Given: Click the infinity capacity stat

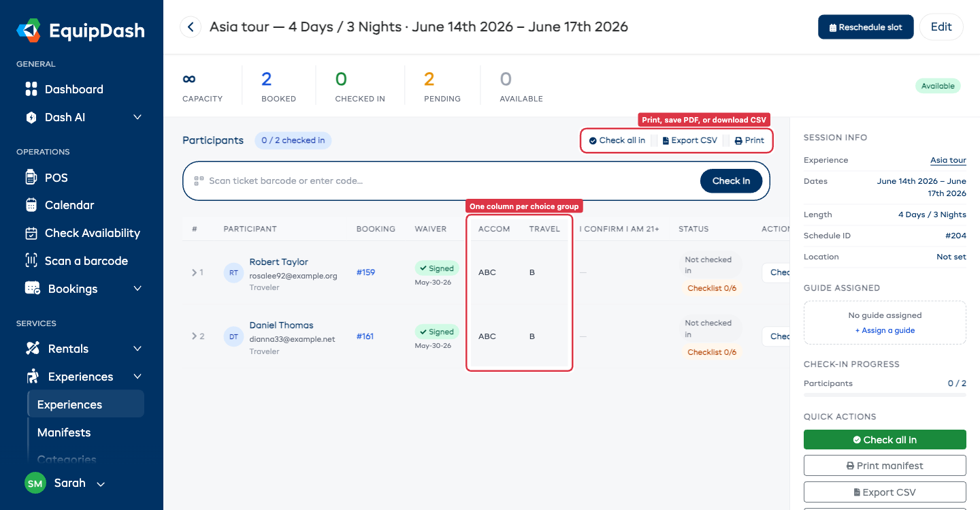Looking at the screenshot, I should click(x=189, y=79).
